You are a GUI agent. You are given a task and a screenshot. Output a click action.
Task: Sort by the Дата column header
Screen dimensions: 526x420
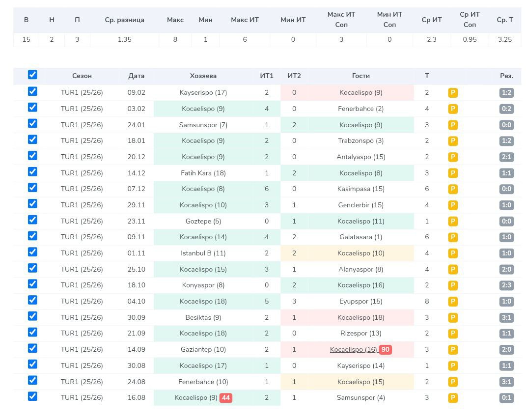pos(136,76)
